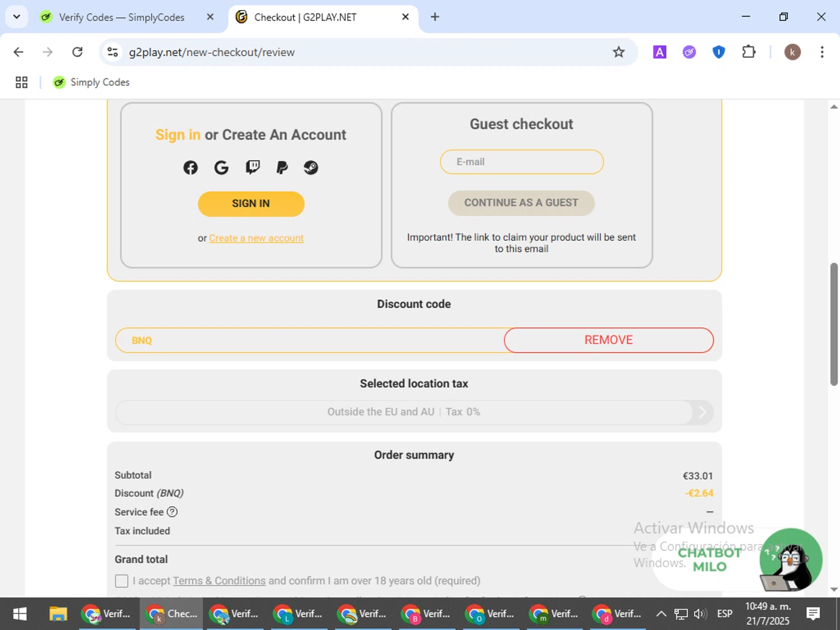Viewport: 840px width, 630px height.
Task: Close the Verify Codes — SimplyCodes tab
Action: point(210,17)
